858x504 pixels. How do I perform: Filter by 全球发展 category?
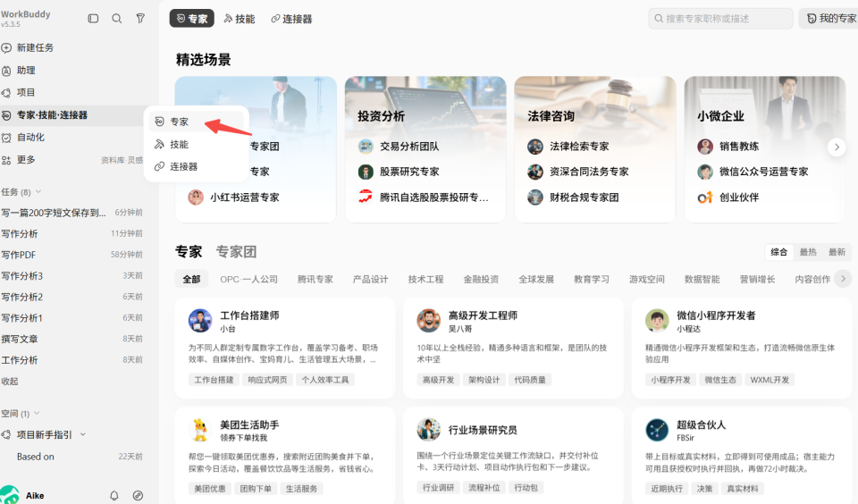pos(536,279)
